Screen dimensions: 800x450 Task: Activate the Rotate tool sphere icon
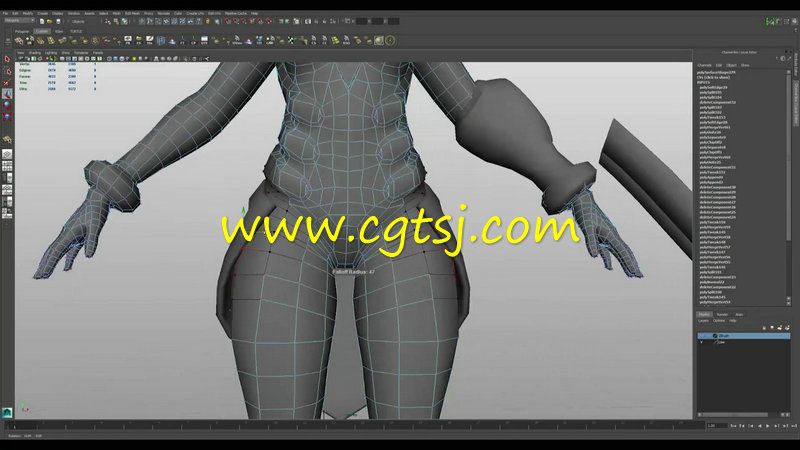7,105
